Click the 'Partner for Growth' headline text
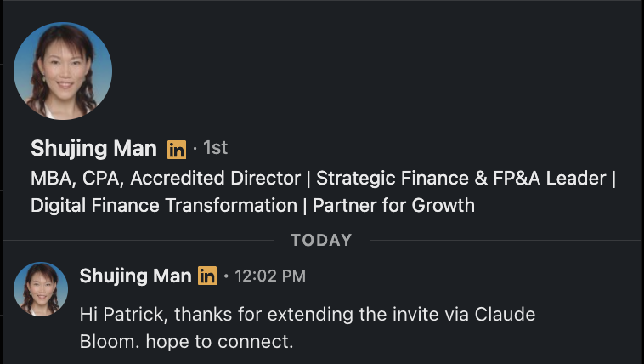Image resolution: width=644 pixels, height=364 pixels. point(393,205)
